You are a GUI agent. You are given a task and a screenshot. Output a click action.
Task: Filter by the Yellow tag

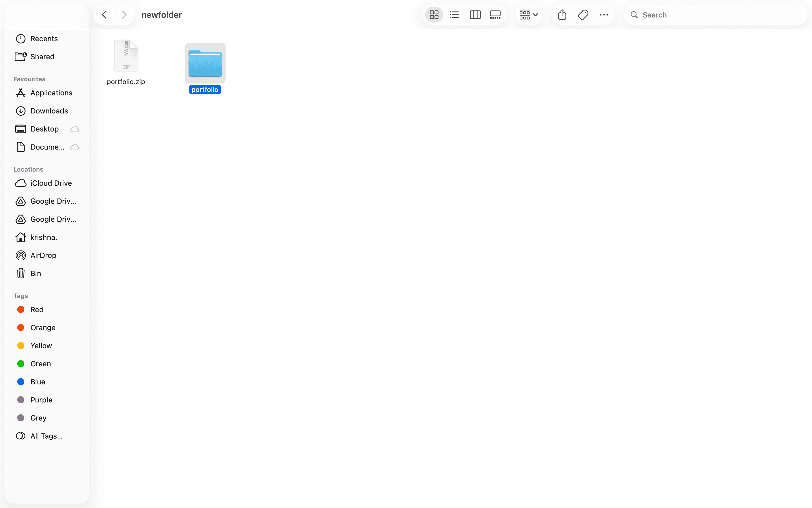pos(47,346)
